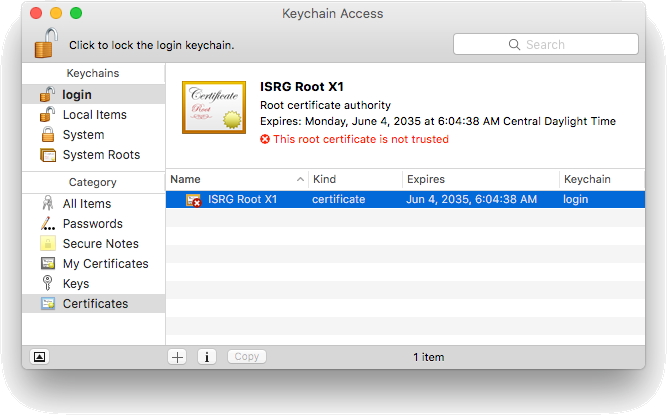Open My Certificates category
The height and width of the screenshot is (415, 667).
coord(94,263)
